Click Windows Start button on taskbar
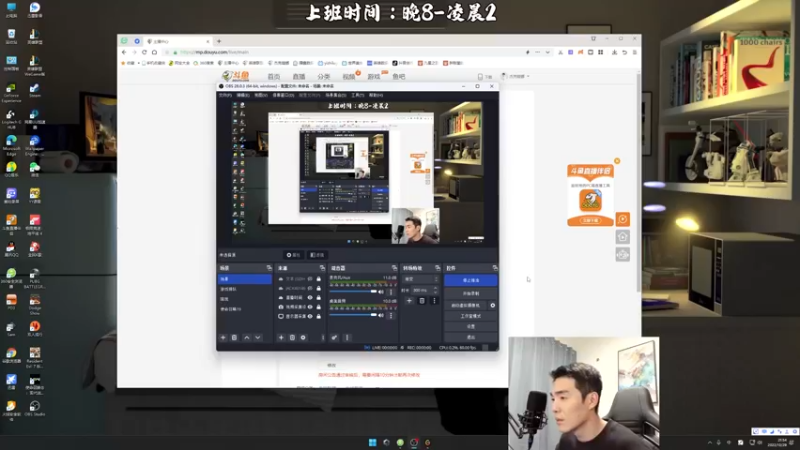The image size is (800, 450). click(372, 442)
